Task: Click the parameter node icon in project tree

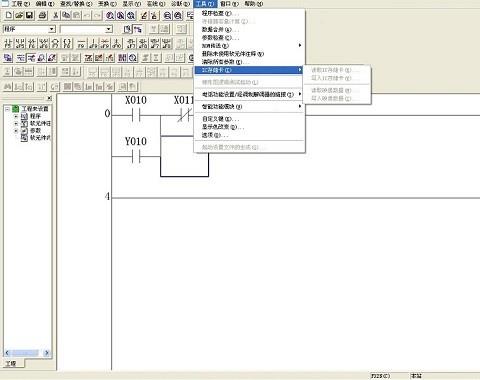Action: (x=24, y=130)
